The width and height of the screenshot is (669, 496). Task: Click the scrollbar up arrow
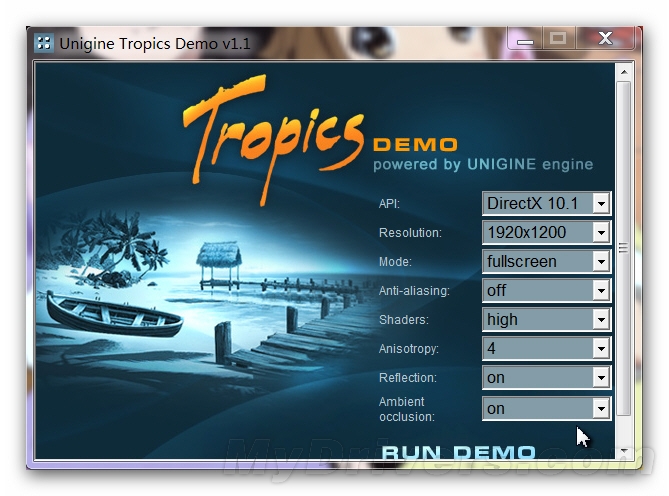(x=624, y=72)
